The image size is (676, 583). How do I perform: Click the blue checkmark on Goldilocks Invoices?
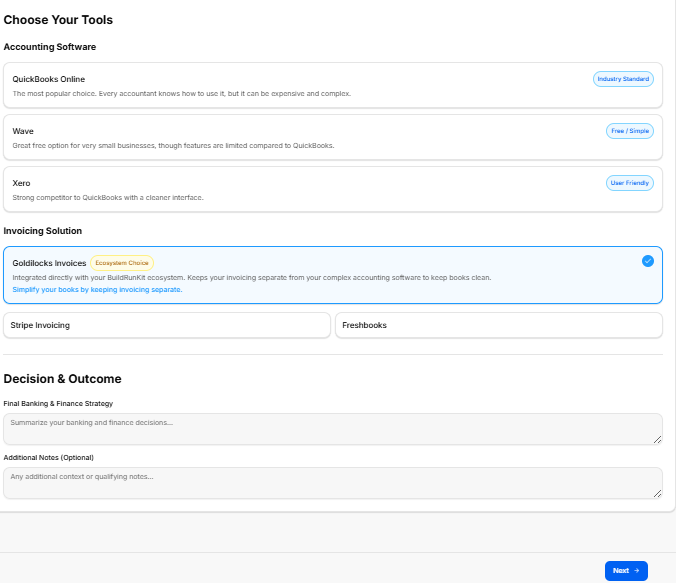click(648, 261)
